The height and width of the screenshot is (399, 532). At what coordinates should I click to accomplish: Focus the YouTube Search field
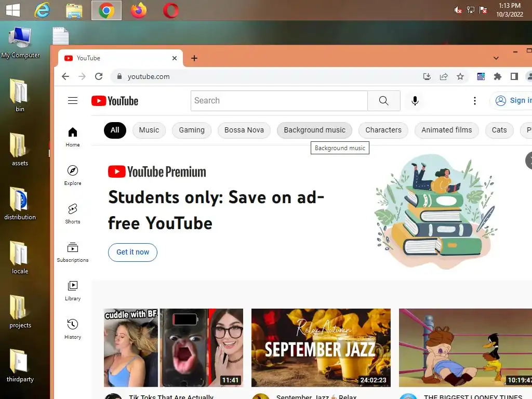coord(279,100)
